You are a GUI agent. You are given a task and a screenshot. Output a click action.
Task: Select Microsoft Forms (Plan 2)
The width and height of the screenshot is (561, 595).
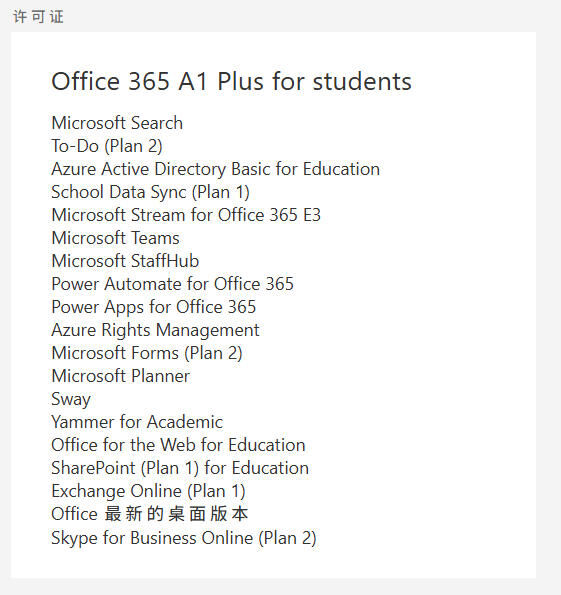click(147, 353)
